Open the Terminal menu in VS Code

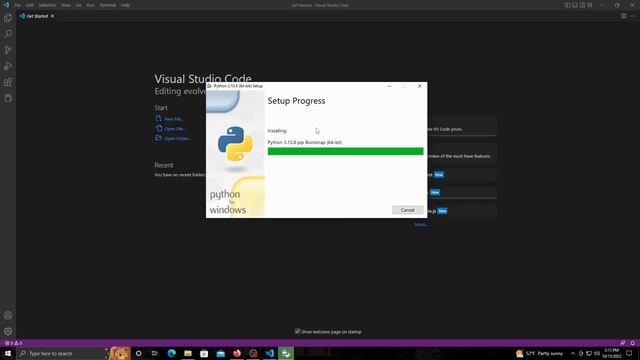point(108,5)
